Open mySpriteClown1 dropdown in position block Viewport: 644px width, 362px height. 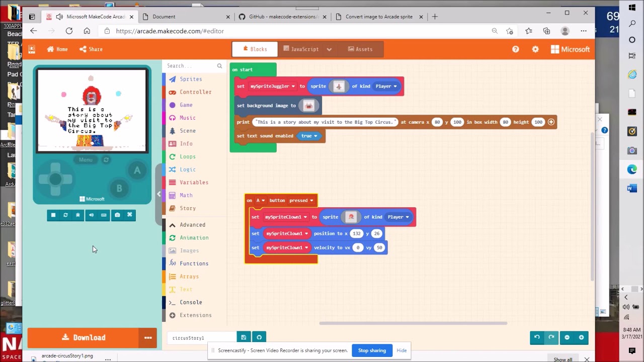pos(286,233)
